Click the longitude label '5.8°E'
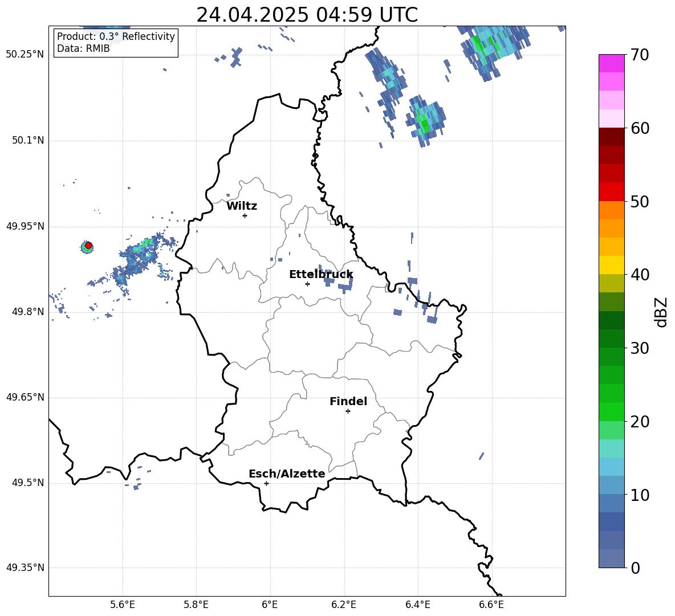This screenshot has height=616, width=675. pos(196,605)
